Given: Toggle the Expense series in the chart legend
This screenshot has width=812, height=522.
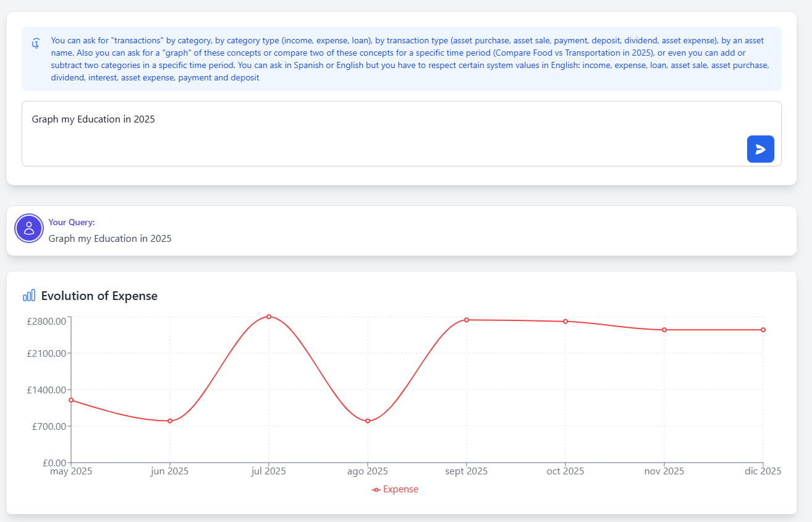Looking at the screenshot, I should tap(395, 489).
